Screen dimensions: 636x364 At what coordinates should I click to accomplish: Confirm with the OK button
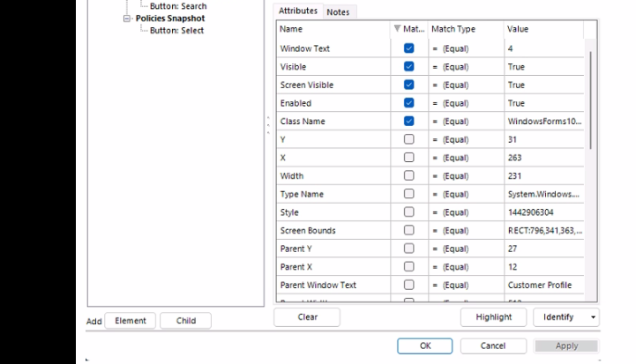coord(424,345)
